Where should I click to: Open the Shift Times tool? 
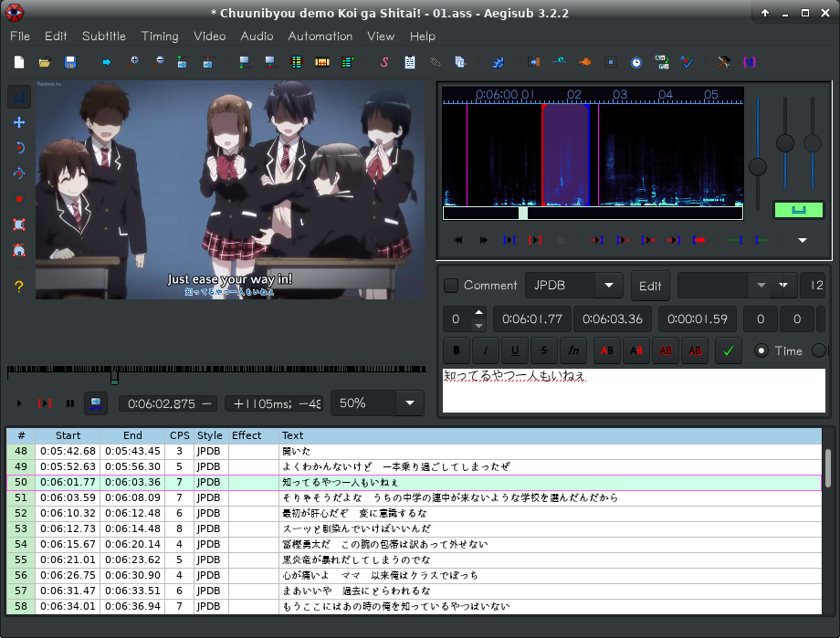click(533, 62)
